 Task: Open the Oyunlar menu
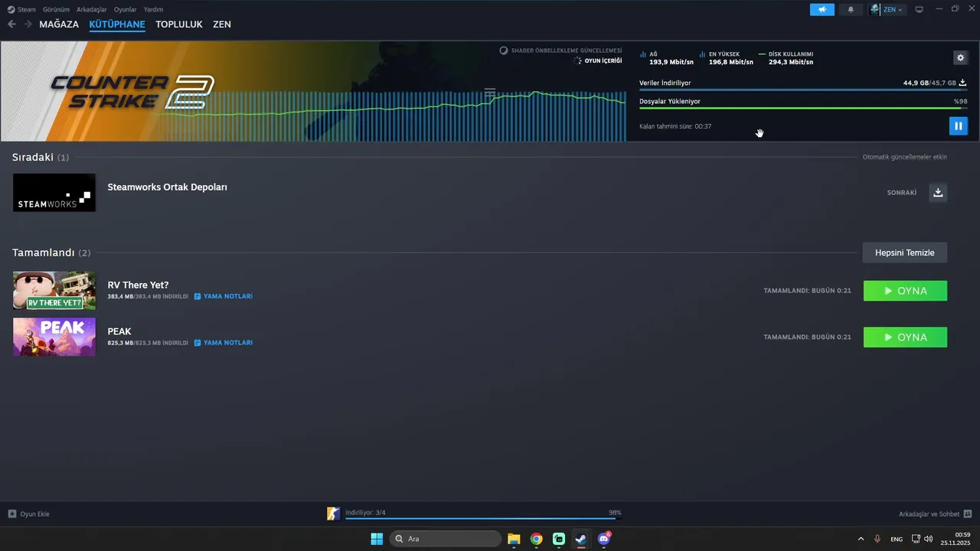125,9
